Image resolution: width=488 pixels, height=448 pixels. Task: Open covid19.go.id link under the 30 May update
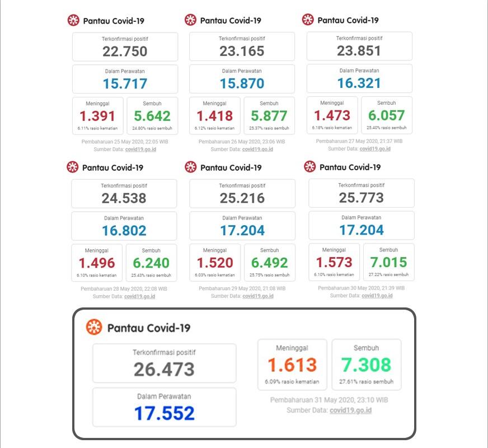[377, 296]
